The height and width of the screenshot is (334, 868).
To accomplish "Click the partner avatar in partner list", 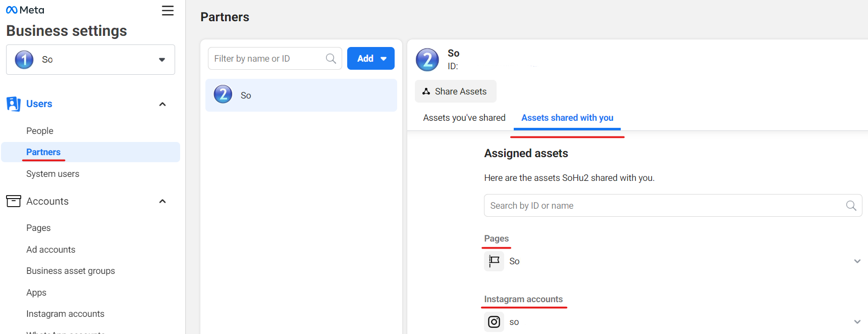I will click(x=223, y=94).
